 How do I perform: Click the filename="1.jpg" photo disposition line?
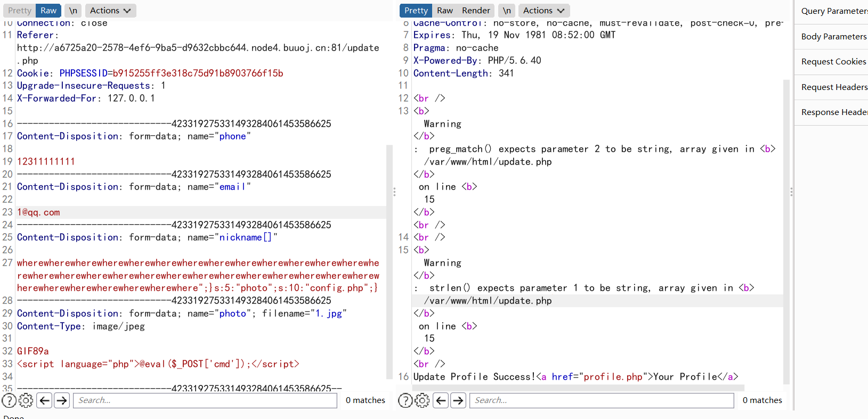click(x=182, y=314)
